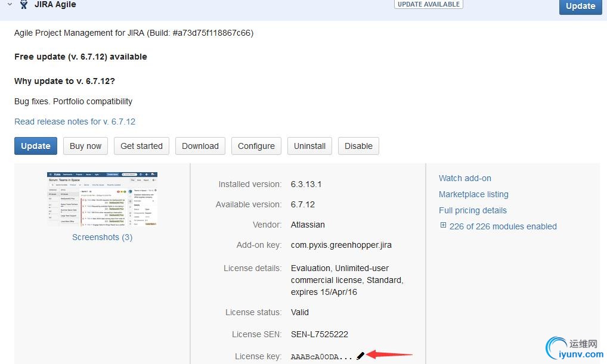
Task: Click the JIRA Agile add-on logo icon
Action: (24, 4)
